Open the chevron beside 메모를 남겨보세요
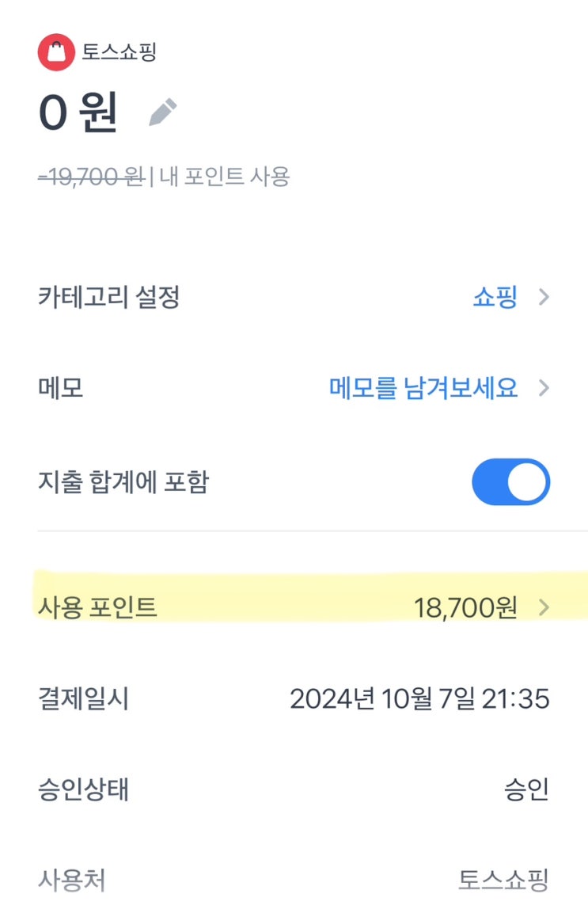Image resolution: width=588 pixels, height=909 pixels. point(544,389)
